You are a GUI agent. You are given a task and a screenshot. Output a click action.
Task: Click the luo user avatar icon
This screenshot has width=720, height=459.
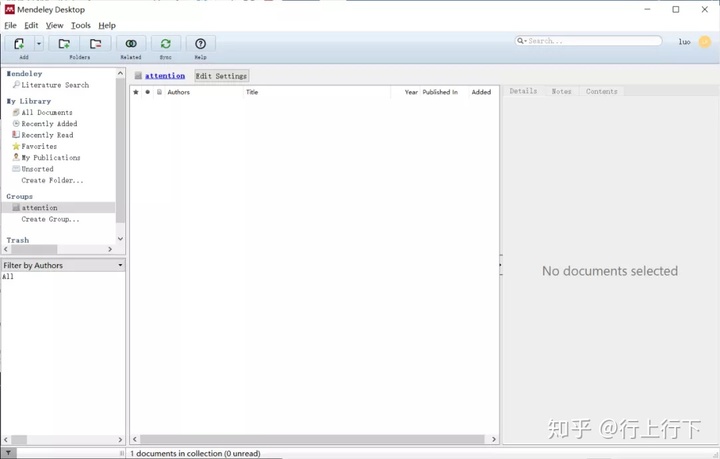tap(704, 42)
